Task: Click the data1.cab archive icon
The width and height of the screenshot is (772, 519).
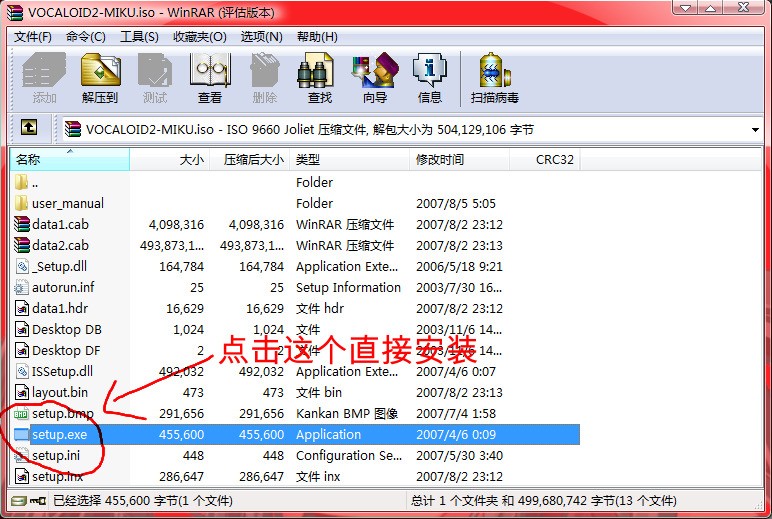Action: click(x=22, y=224)
